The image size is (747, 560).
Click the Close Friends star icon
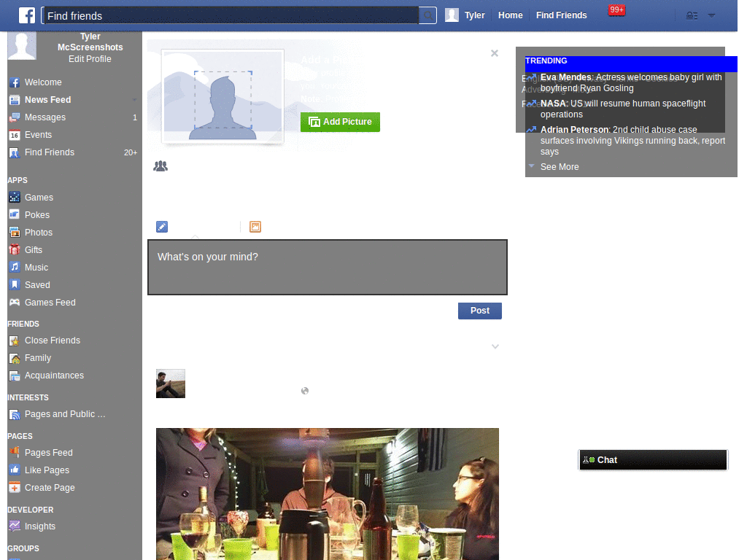(15, 341)
